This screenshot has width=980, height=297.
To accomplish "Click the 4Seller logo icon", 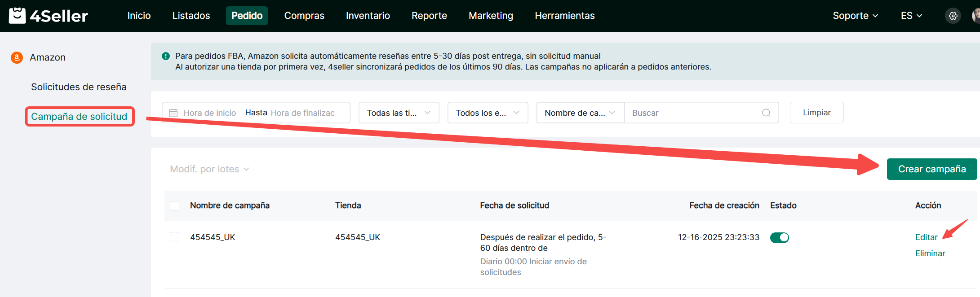I will coord(17,16).
